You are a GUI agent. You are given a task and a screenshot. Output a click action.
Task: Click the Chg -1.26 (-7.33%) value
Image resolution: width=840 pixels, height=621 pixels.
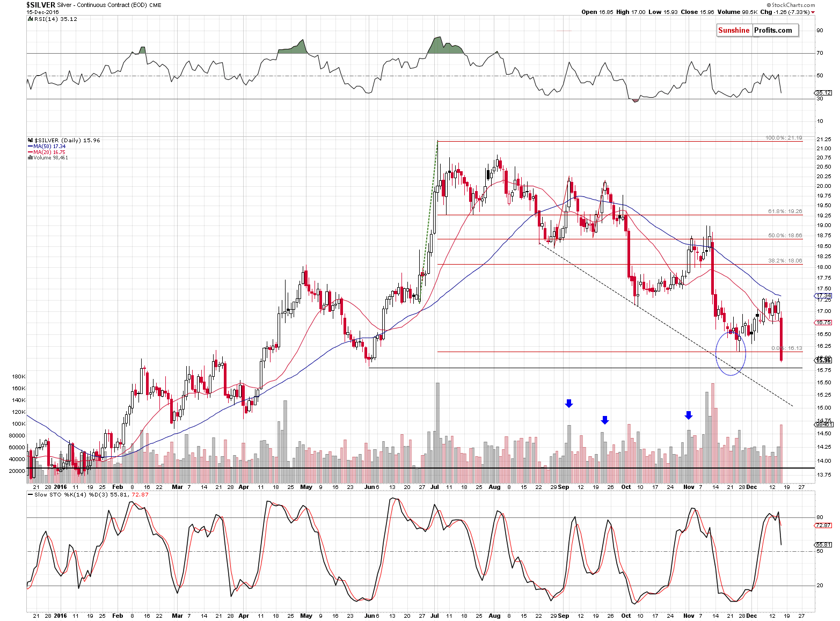pyautogui.click(x=785, y=12)
